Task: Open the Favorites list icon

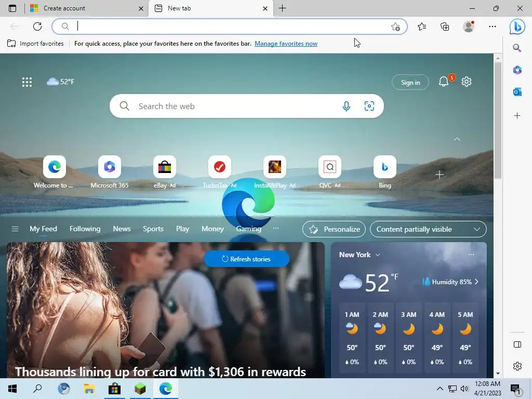Action: click(x=422, y=26)
